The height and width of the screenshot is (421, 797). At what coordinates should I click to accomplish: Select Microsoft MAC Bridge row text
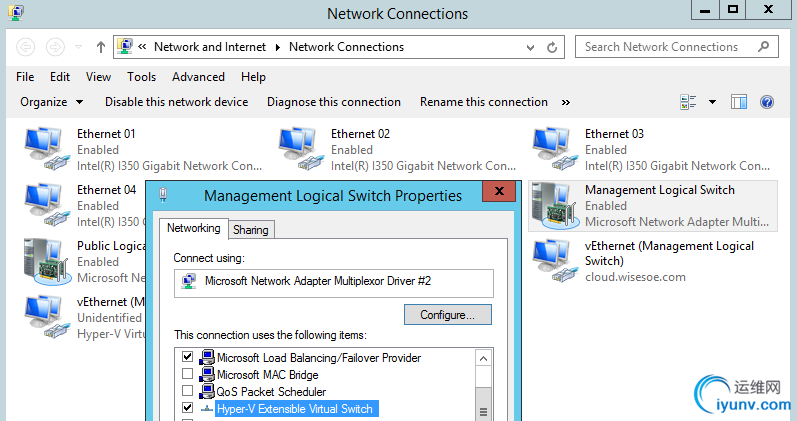tap(268, 375)
